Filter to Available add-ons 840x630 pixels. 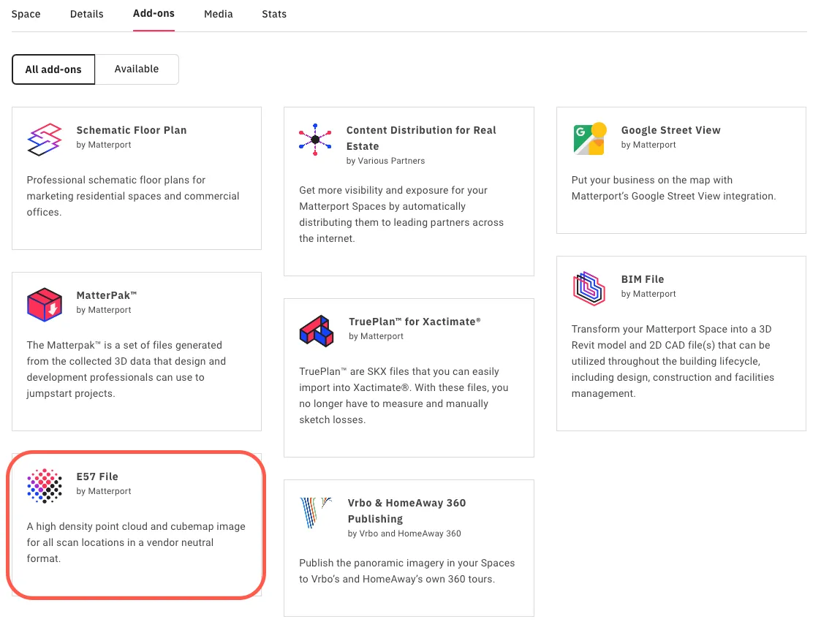[x=137, y=69]
